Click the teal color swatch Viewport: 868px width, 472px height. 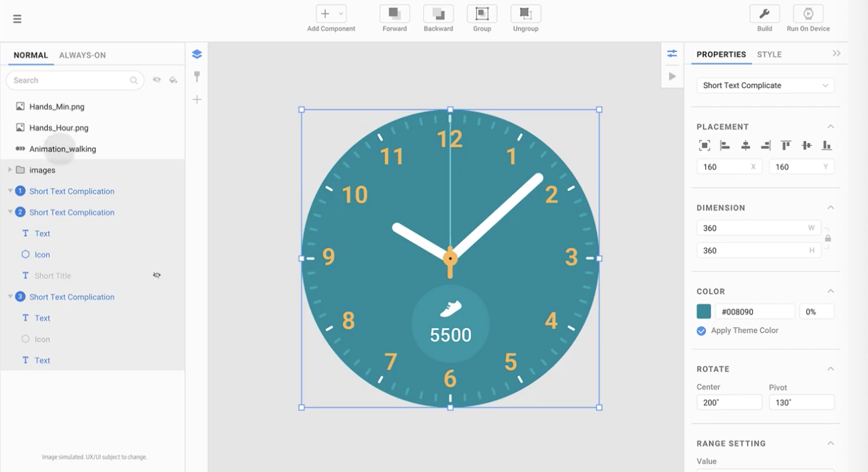pyautogui.click(x=703, y=311)
